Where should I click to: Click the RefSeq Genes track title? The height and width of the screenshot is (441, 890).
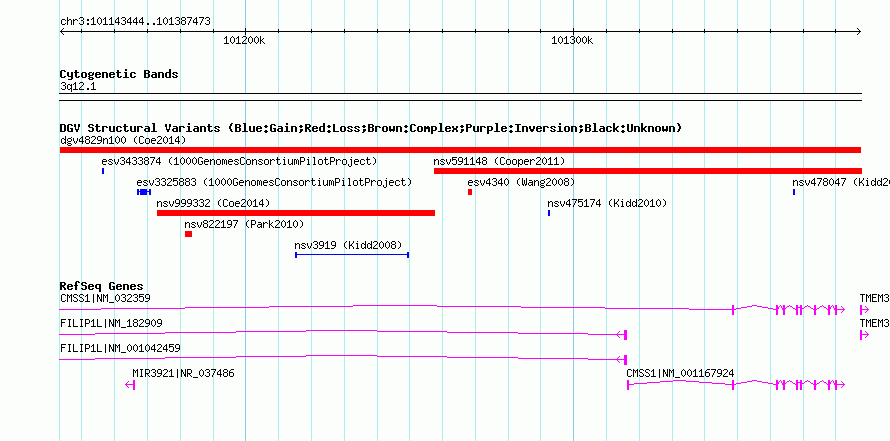coord(102,286)
